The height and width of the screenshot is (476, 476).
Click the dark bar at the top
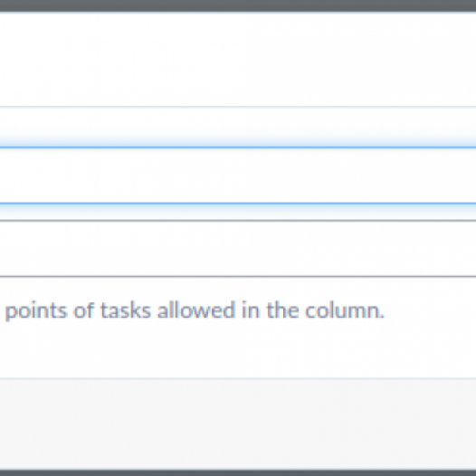click(238, 5)
